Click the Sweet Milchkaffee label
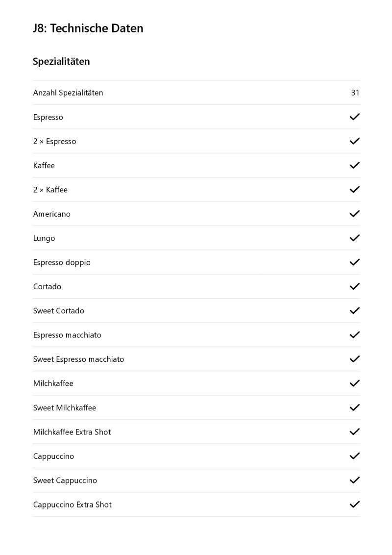 pyautogui.click(x=65, y=408)
